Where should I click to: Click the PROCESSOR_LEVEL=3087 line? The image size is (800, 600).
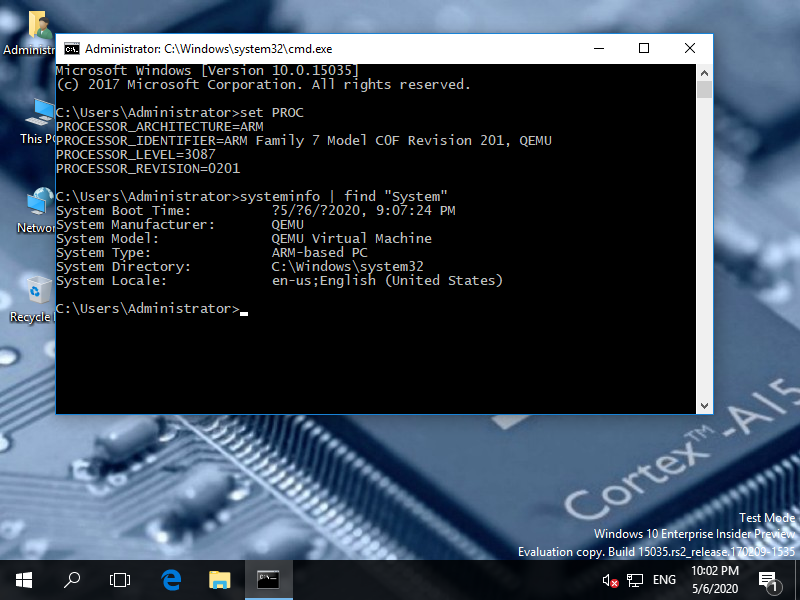tap(136, 155)
